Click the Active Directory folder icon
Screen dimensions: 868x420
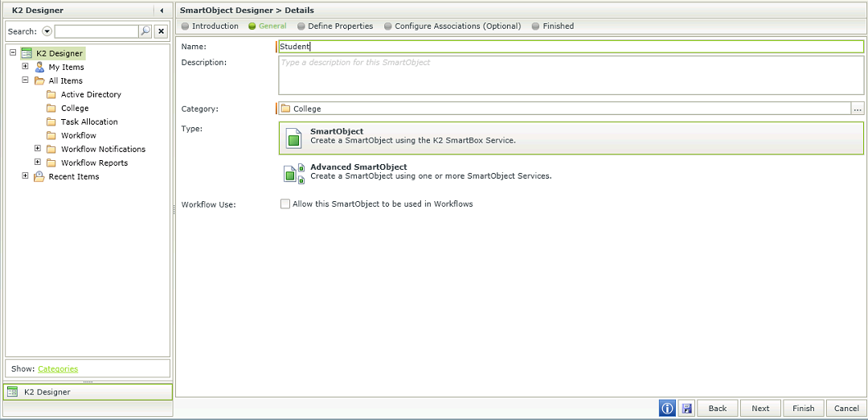point(51,94)
